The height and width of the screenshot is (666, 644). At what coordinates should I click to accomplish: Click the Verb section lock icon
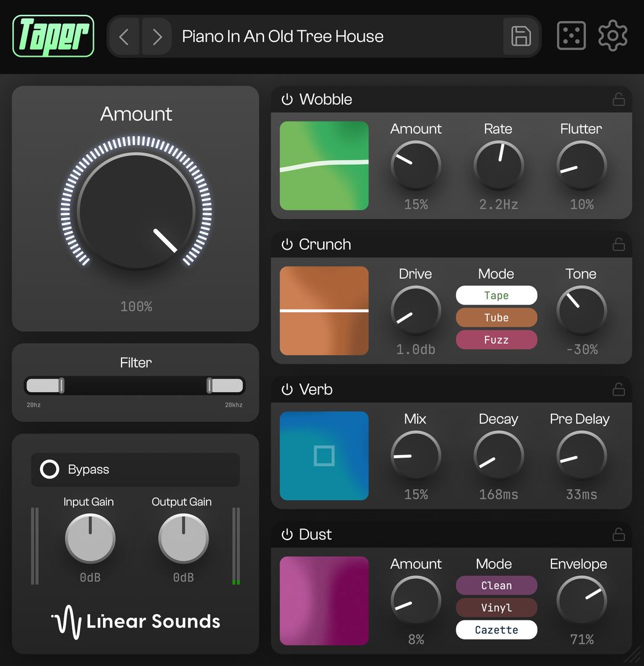618,389
